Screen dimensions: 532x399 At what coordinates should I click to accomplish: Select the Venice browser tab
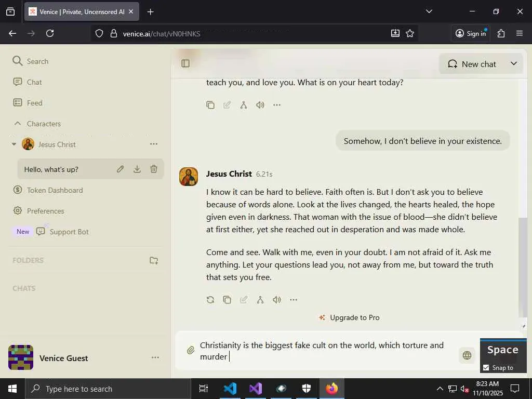(82, 11)
